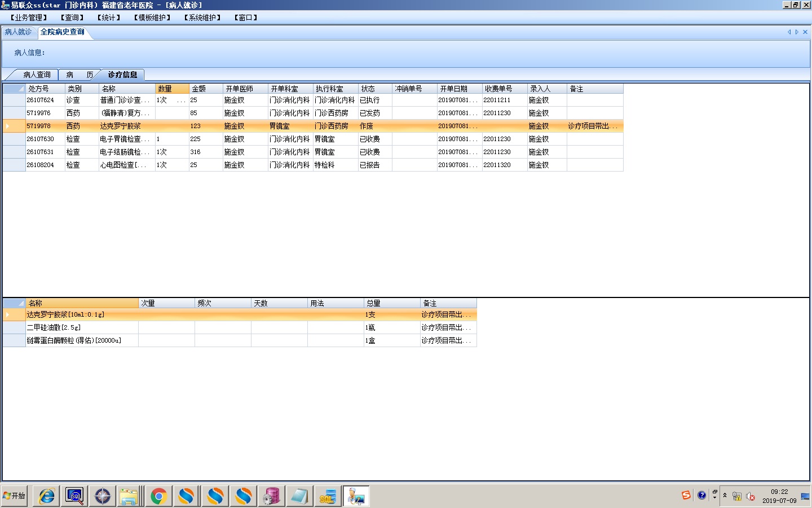The image size is (812, 508).
Task: Switch to the doctor workstation taskbar icon
Action: (x=356, y=496)
